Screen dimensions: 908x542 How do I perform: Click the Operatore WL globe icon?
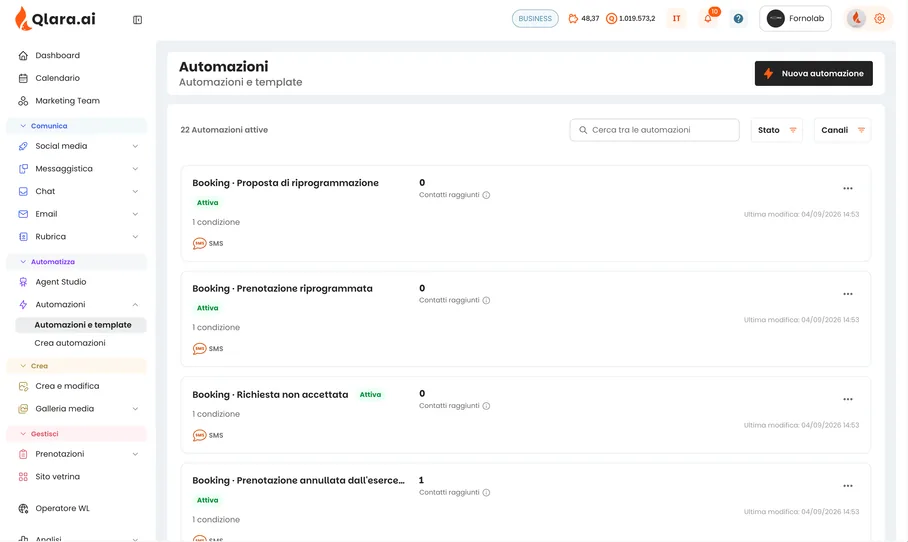[23, 508]
